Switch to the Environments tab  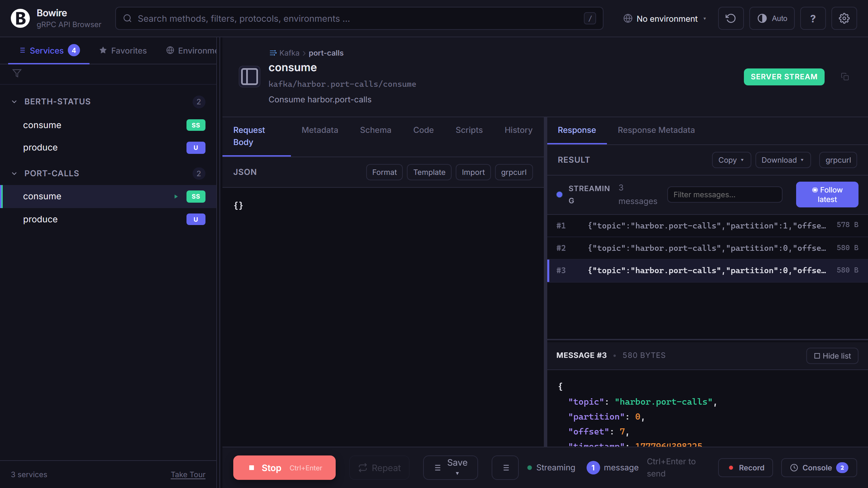coord(192,50)
